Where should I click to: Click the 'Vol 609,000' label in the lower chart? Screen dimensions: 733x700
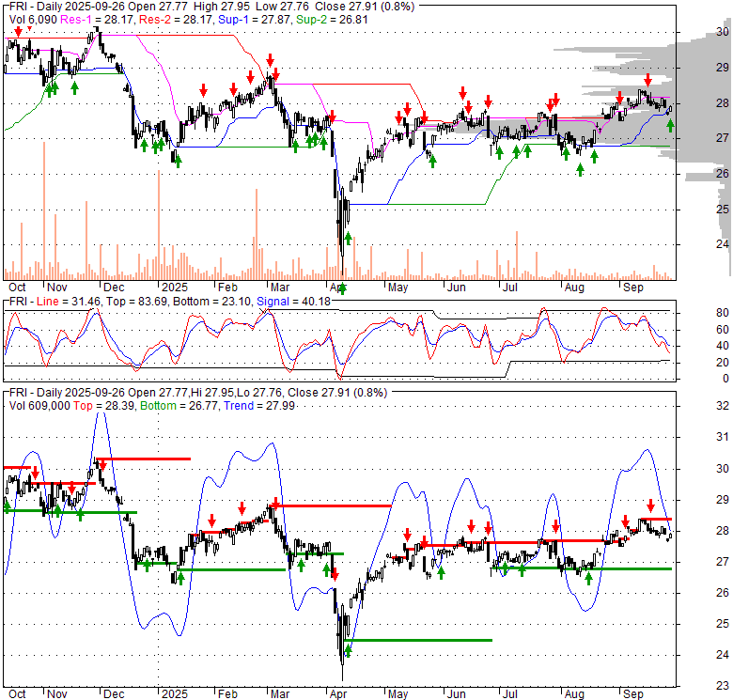(x=39, y=406)
